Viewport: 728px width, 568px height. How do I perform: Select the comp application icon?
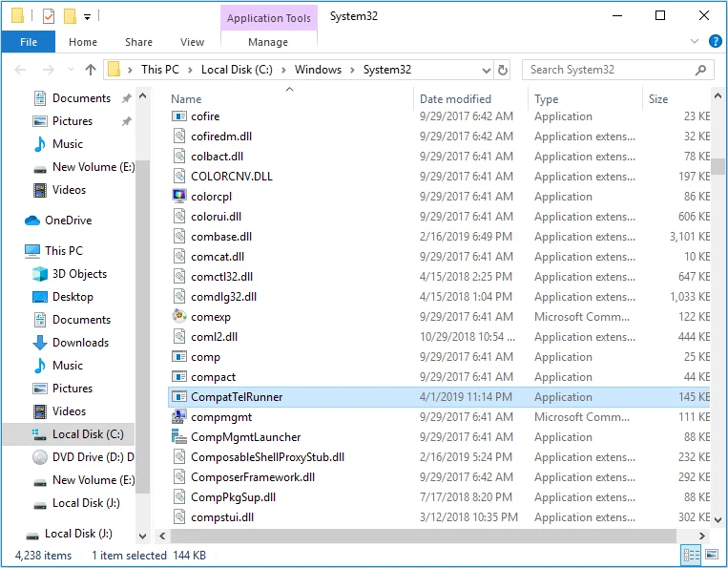[x=179, y=357]
